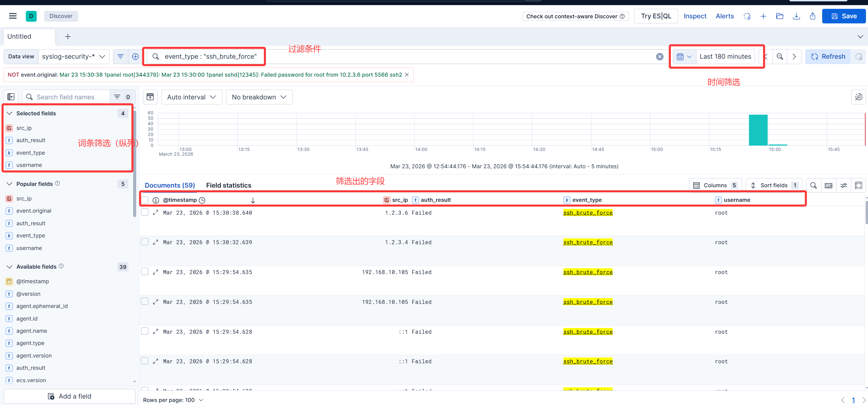868x405 pixels.
Task: Clear the query with the X icon
Action: 659,57
